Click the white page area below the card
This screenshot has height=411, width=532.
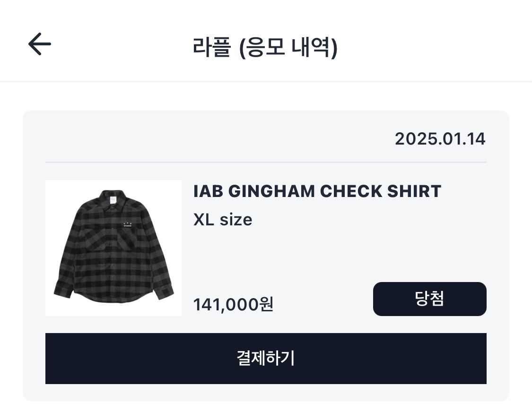point(265,406)
